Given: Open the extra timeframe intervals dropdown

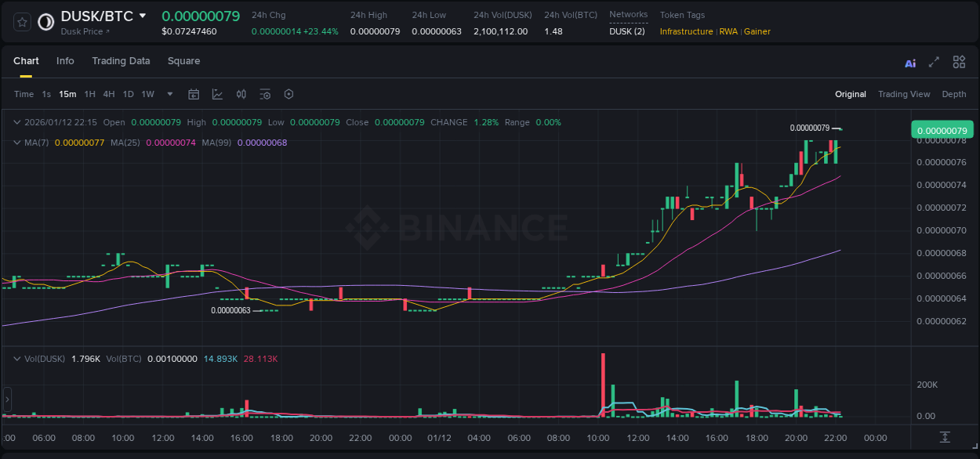Looking at the screenshot, I should click(x=169, y=94).
